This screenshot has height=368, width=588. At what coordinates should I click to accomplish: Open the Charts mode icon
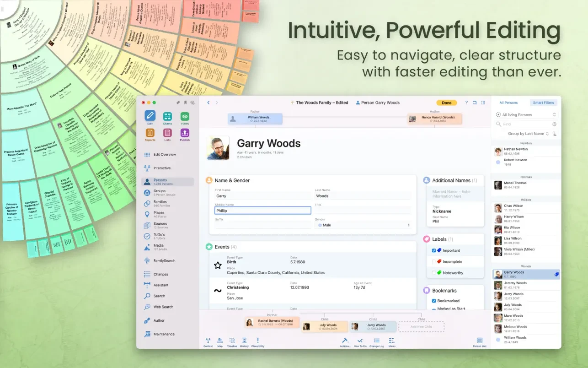point(167,116)
